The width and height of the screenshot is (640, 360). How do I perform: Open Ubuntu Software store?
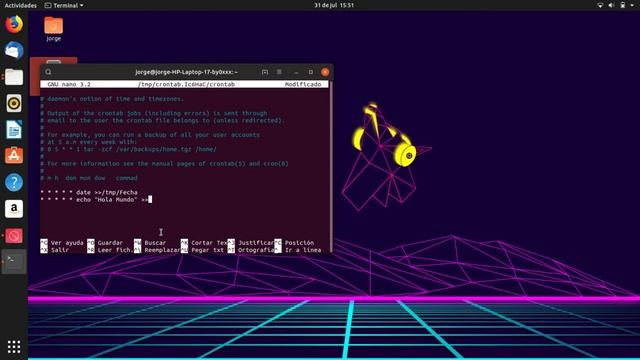pyautogui.click(x=14, y=156)
